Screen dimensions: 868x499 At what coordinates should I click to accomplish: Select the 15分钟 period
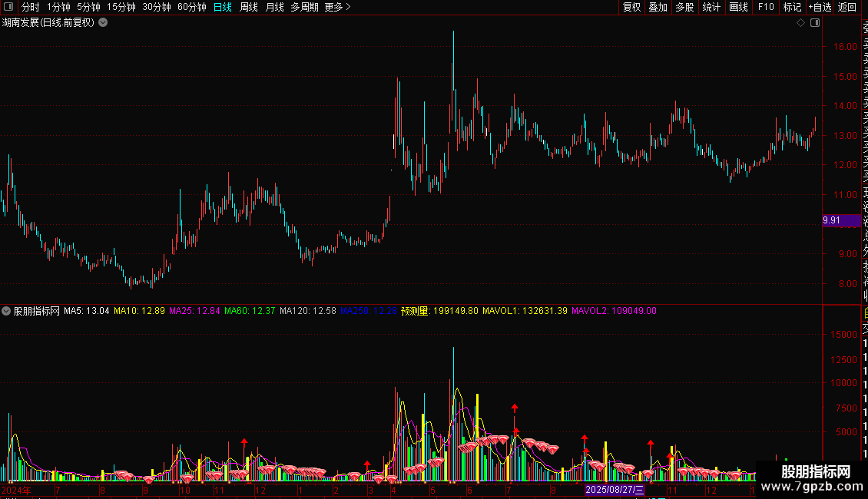[x=121, y=7]
